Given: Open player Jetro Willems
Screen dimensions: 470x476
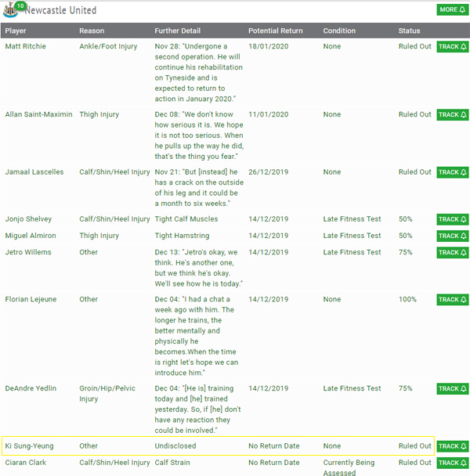Looking at the screenshot, I should (x=28, y=252).
